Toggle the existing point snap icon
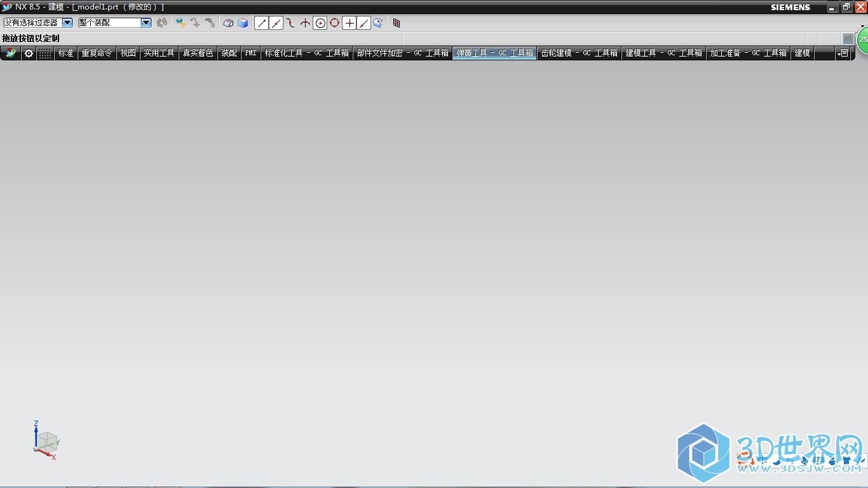Viewport: 868px width, 488px height. [x=349, y=24]
